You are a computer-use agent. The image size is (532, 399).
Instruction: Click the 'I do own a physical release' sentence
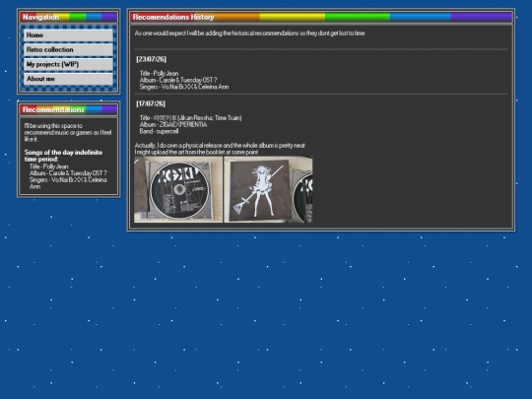[220, 145]
